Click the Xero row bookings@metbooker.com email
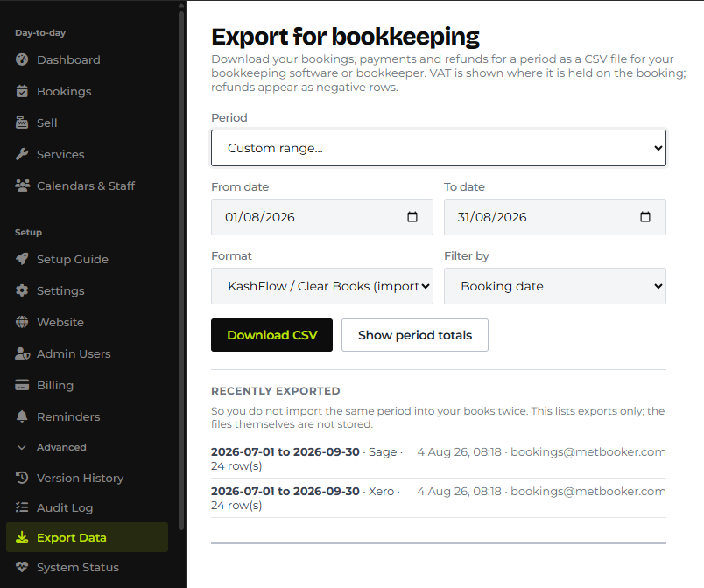Screen dimensions: 704x588 point(588,491)
